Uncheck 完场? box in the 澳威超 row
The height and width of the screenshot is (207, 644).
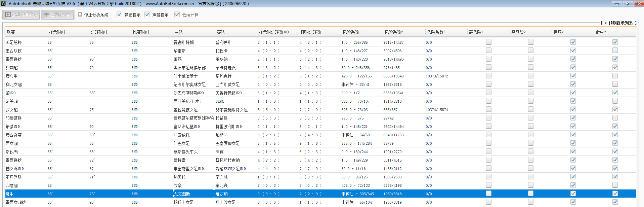[573, 67]
